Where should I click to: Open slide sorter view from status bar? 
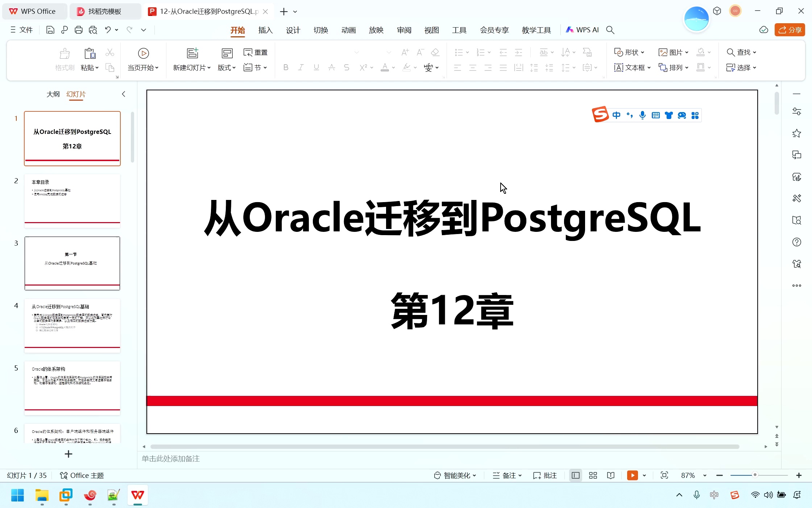coord(593,475)
